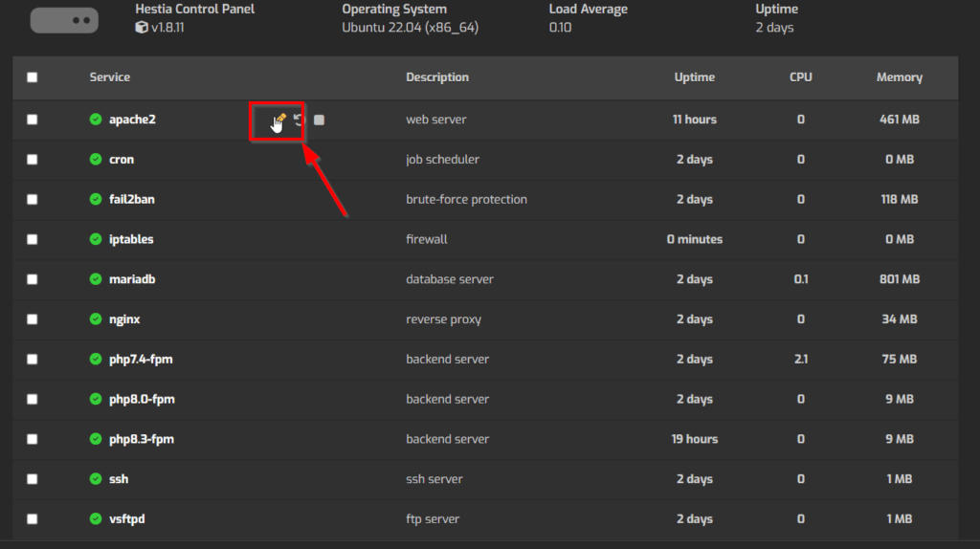
Task: Select the mariadb row checkbox
Action: coord(33,279)
